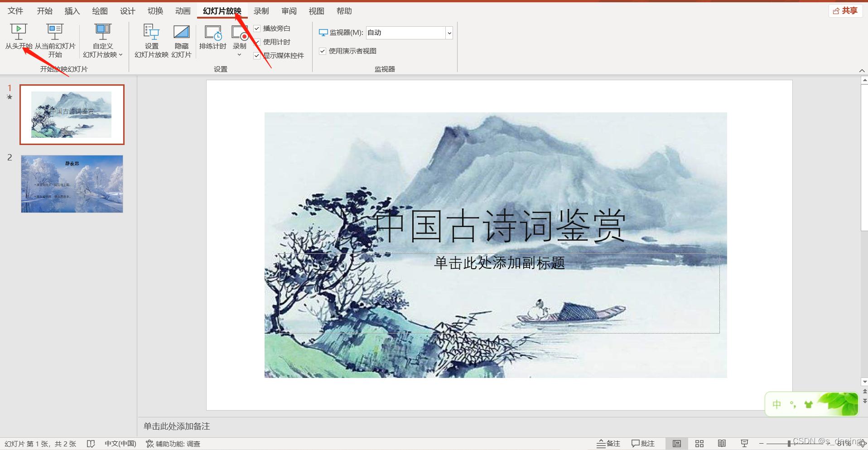Open the 文件 menu
868x450 pixels.
14,10
